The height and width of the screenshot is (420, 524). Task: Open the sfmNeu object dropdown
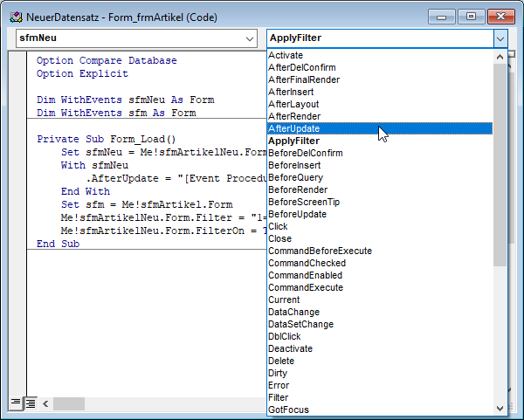point(249,38)
